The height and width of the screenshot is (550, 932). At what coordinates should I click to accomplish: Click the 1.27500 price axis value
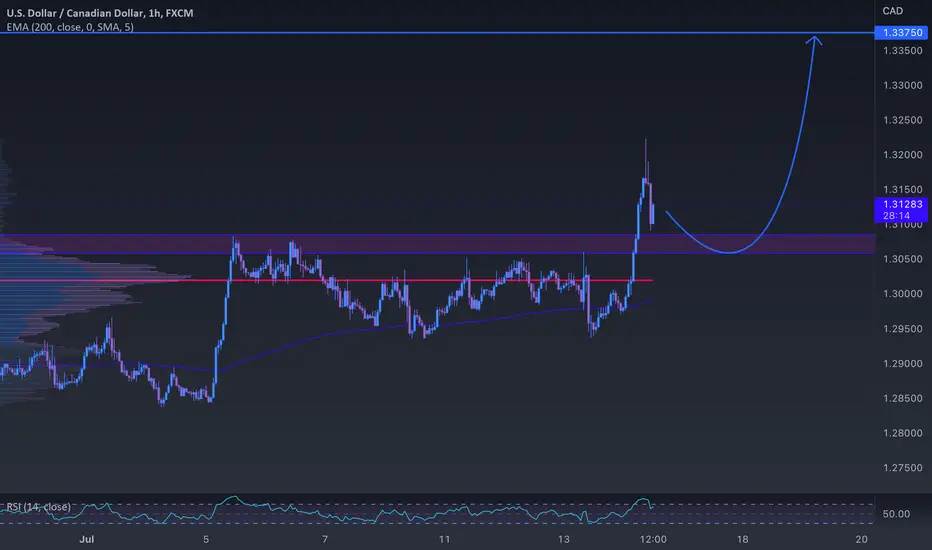coord(902,468)
